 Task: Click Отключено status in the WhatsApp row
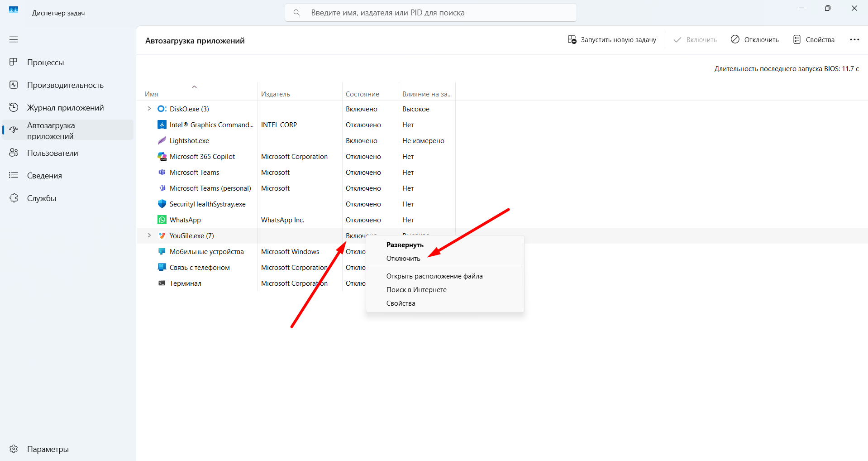click(363, 220)
